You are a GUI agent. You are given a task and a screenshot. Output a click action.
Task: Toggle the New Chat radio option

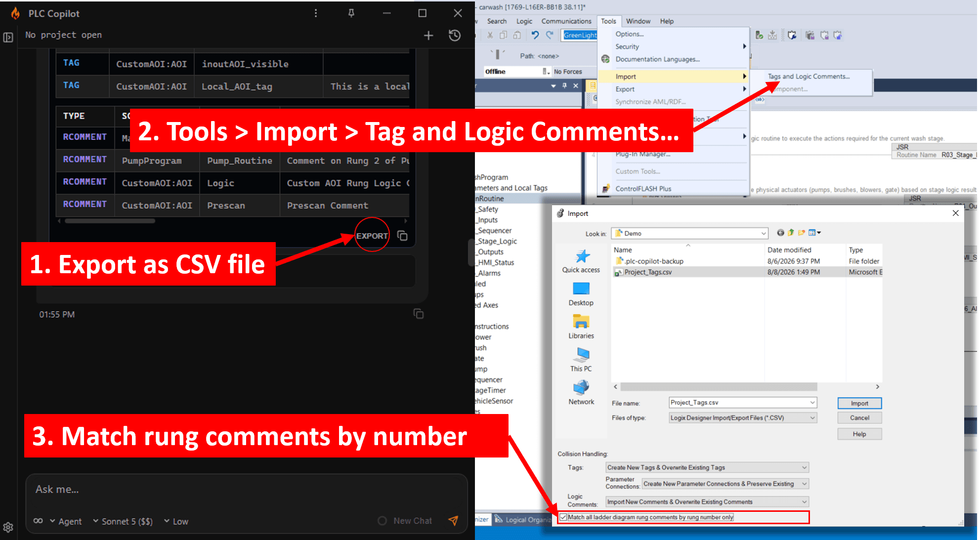pyautogui.click(x=382, y=521)
